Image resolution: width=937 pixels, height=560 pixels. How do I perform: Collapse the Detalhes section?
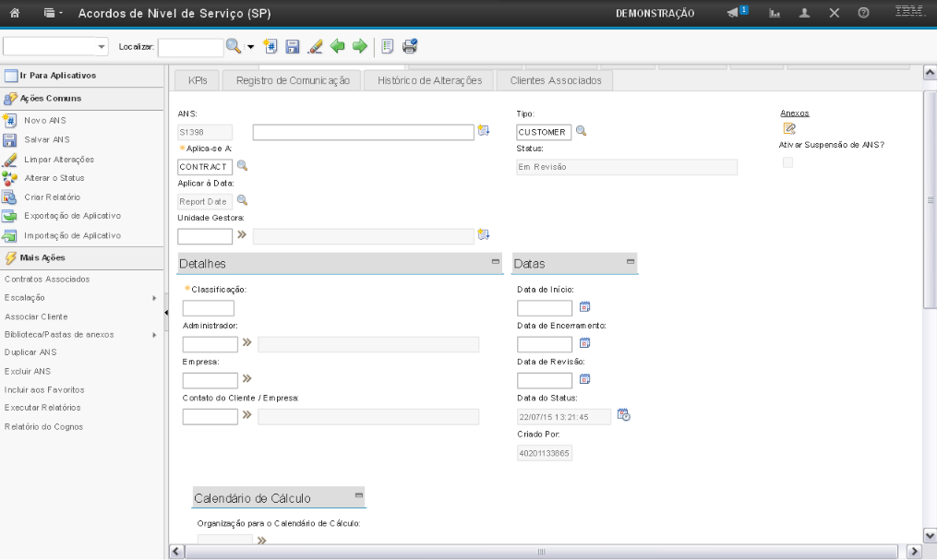click(496, 263)
